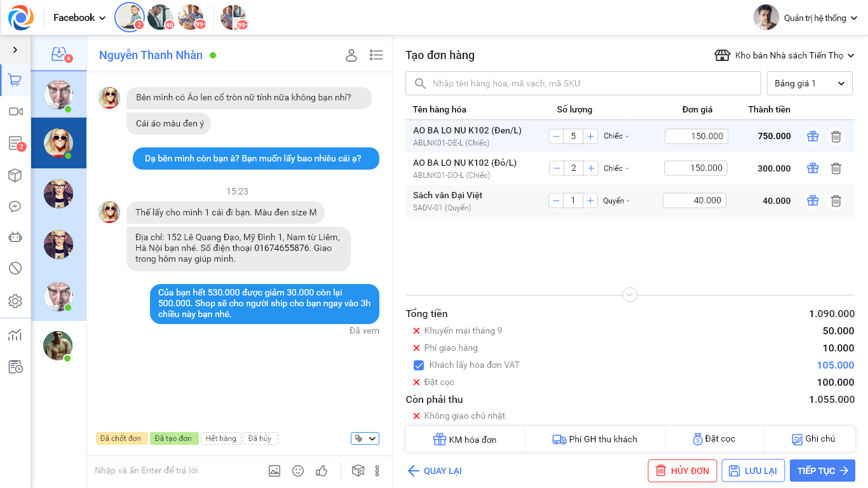This screenshot has width=868, height=488.
Task: Delete the AO BA LO NU K102 (Đen/L) row
Action: 836,136
